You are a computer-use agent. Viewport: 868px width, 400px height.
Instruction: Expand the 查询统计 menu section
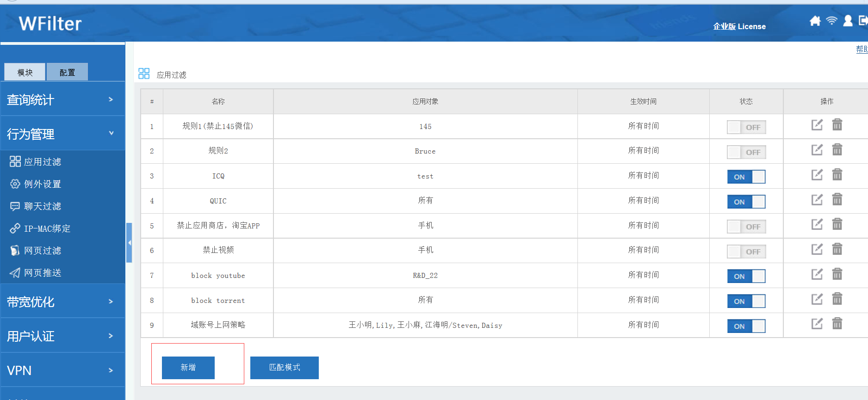coord(62,99)
